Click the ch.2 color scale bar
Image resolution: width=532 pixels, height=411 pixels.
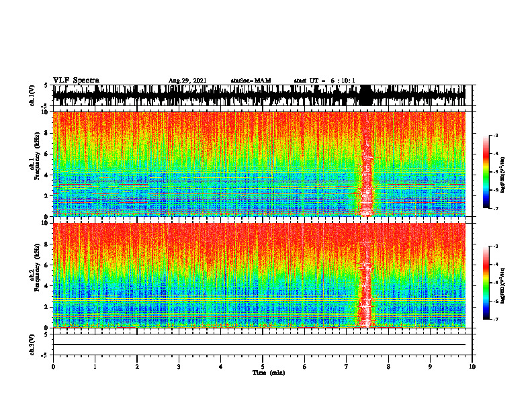click(486, 283)
